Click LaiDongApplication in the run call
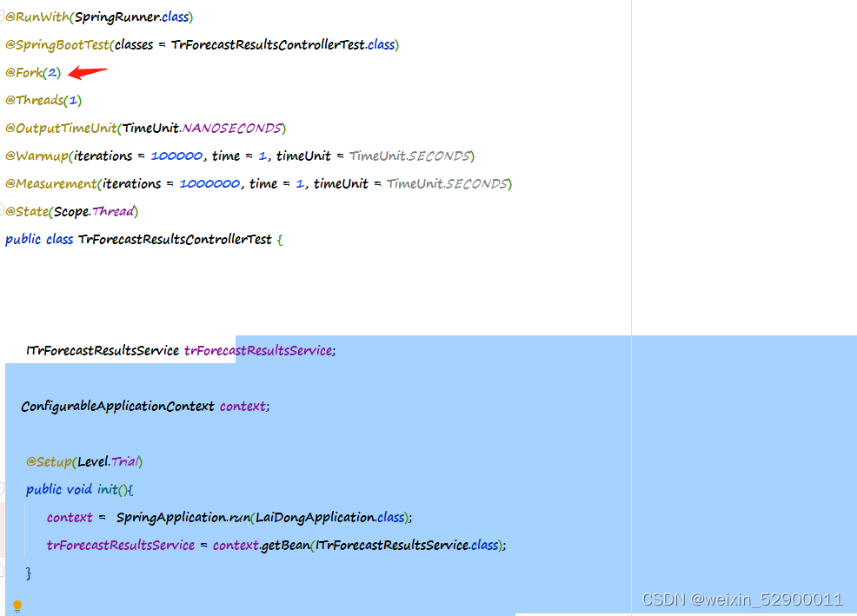 tap(316, 518)
